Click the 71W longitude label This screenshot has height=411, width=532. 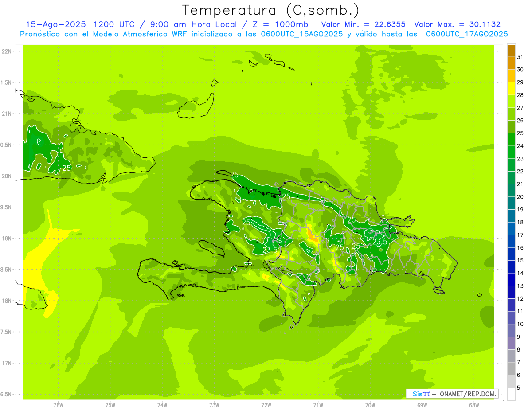[318, 405]
